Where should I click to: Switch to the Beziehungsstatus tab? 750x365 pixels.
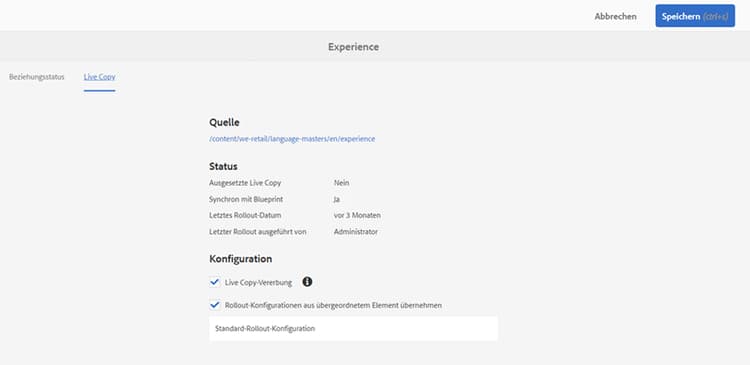click(36, 77)
